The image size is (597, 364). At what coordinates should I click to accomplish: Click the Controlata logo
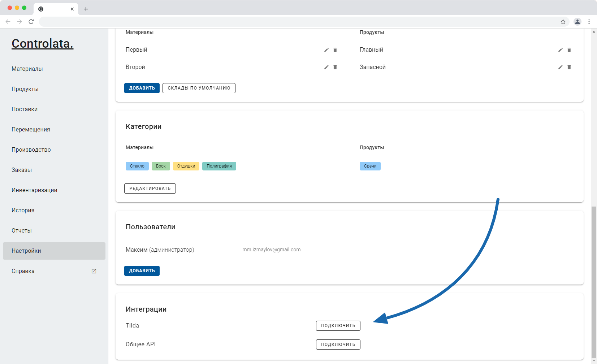(43, 44)
